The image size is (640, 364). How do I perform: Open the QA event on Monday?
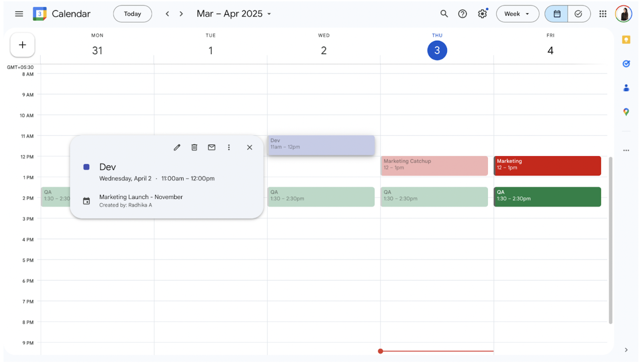click(x=56, y=197)
